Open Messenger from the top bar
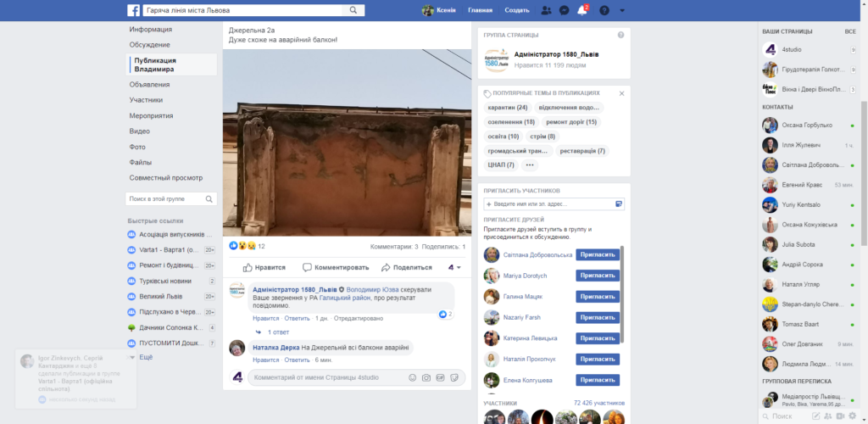This screenshot has width=868, height=424. 564,10
